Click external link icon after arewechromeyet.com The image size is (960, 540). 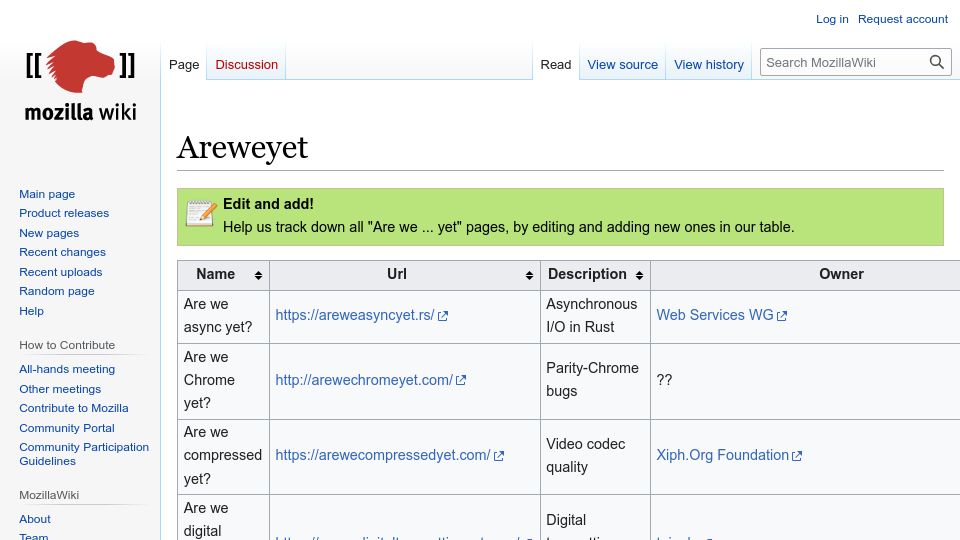[461, 380]
